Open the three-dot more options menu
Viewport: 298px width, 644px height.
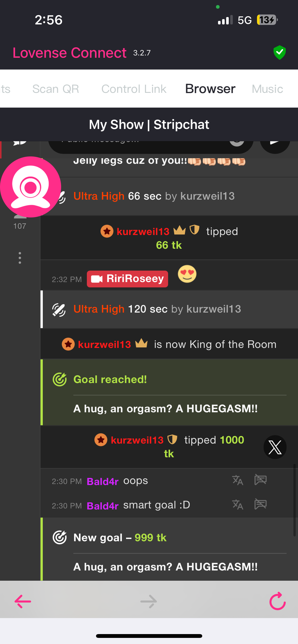click(20, 258)
